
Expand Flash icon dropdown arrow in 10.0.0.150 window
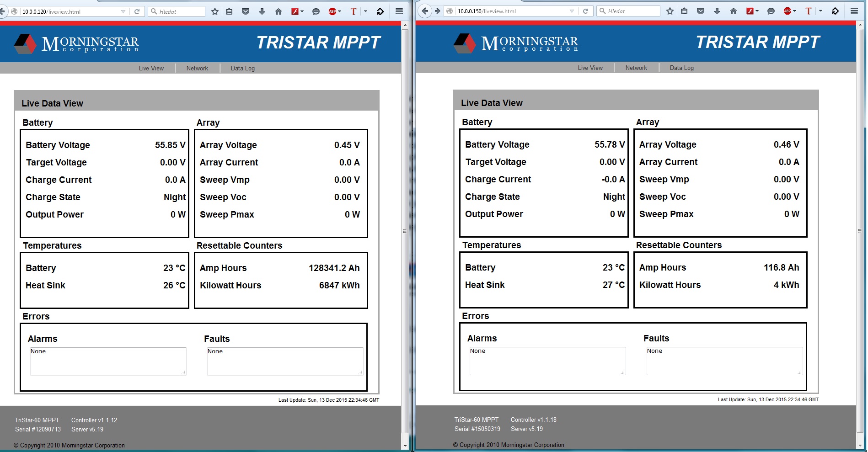click(757, 11)
